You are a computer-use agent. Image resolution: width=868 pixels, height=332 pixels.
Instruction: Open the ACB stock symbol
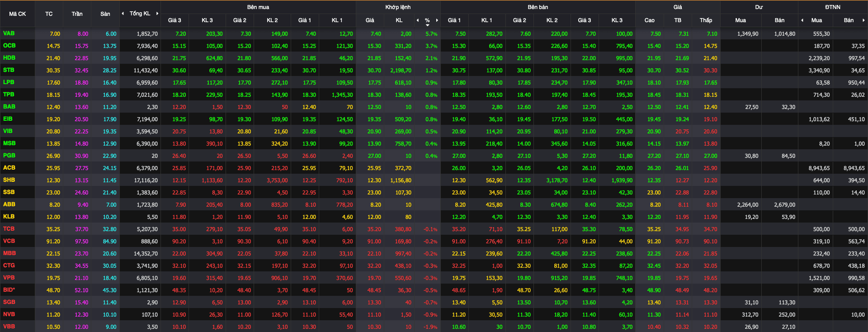[x=9, y=168]
